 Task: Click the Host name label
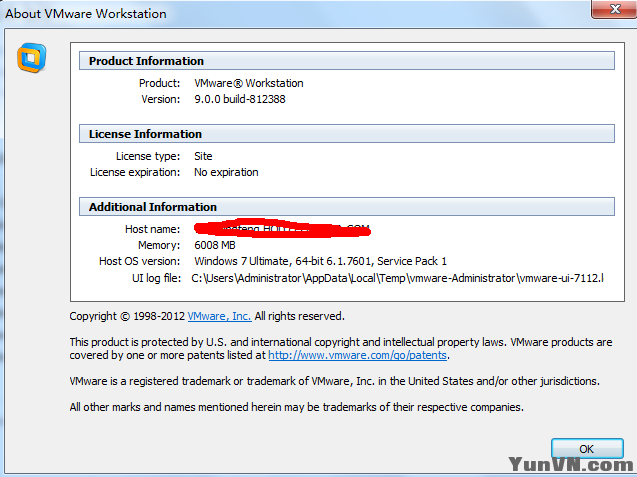click(x=152, y=229)
